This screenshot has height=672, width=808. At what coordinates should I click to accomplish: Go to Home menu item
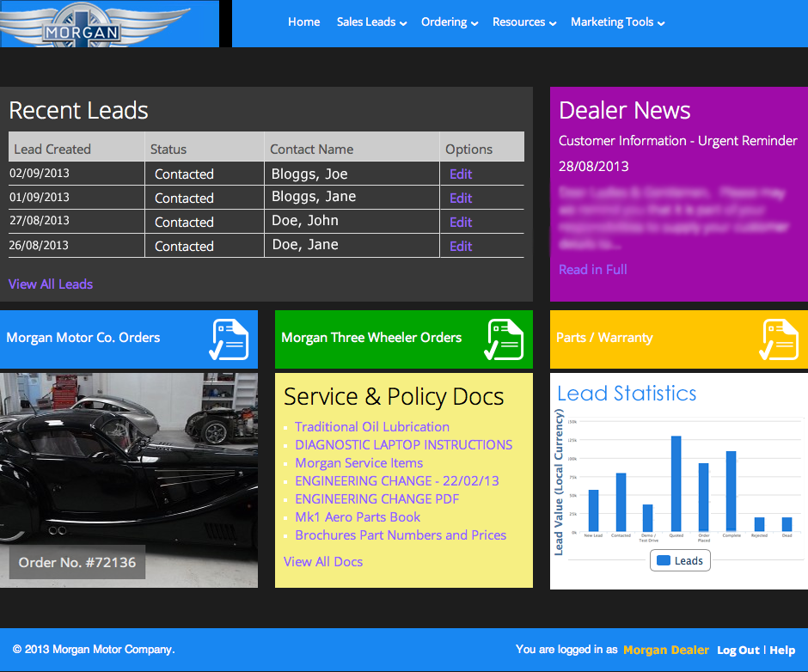coord(303,22)
